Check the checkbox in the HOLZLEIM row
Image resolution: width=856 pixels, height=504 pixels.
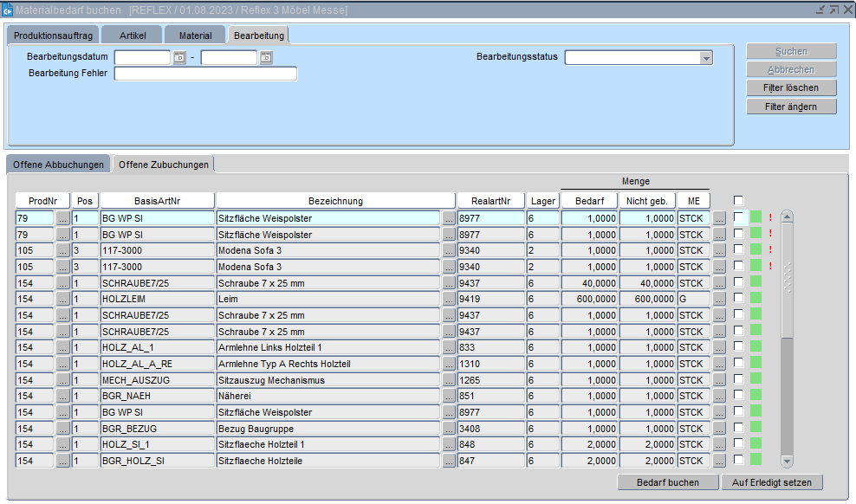(x=739, y=298)
